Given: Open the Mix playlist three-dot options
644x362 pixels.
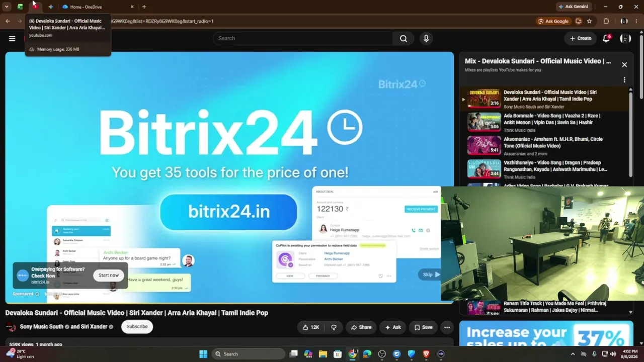Looking at the screenshot, I should [x=624, y=80].
